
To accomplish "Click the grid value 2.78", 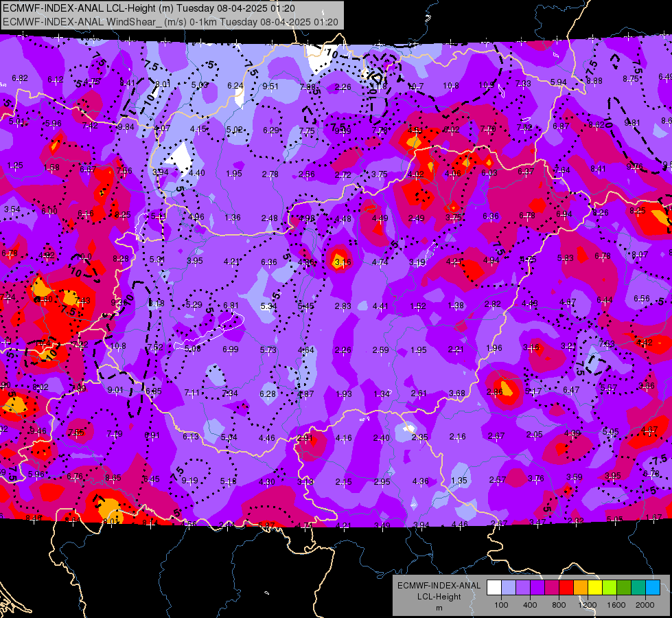I will [270, 174].
